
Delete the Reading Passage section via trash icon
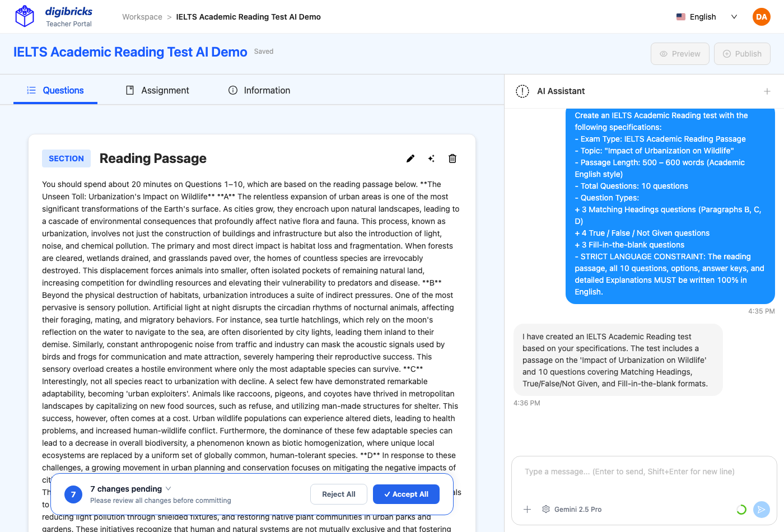point(452,158)
